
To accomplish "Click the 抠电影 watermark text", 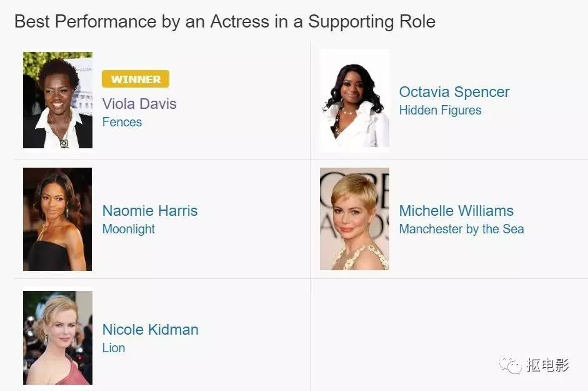I will click(547, 365).
